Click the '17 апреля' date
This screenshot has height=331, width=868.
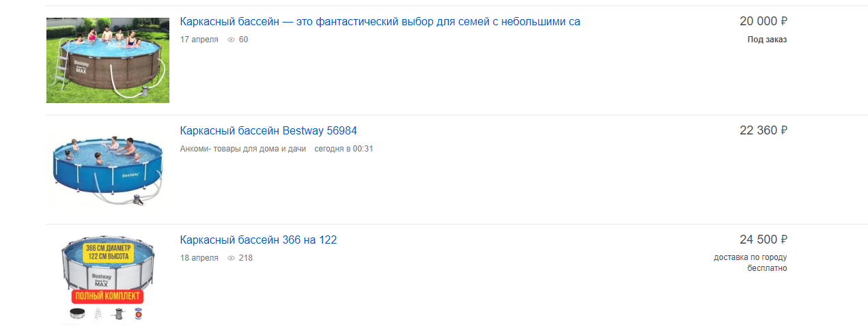(x=199, y=40)
